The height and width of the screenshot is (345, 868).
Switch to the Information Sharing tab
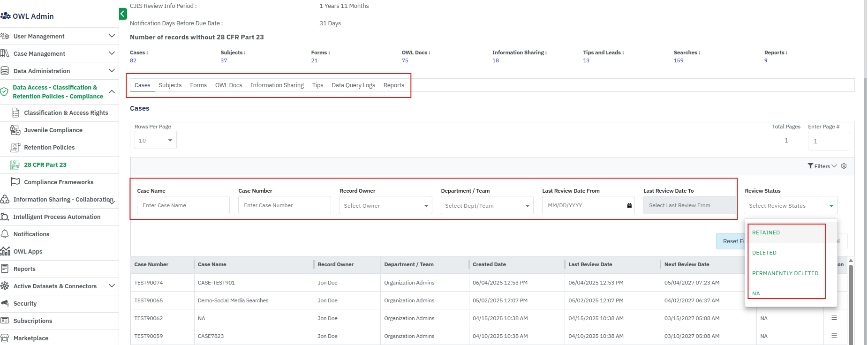tap(277, 85)
